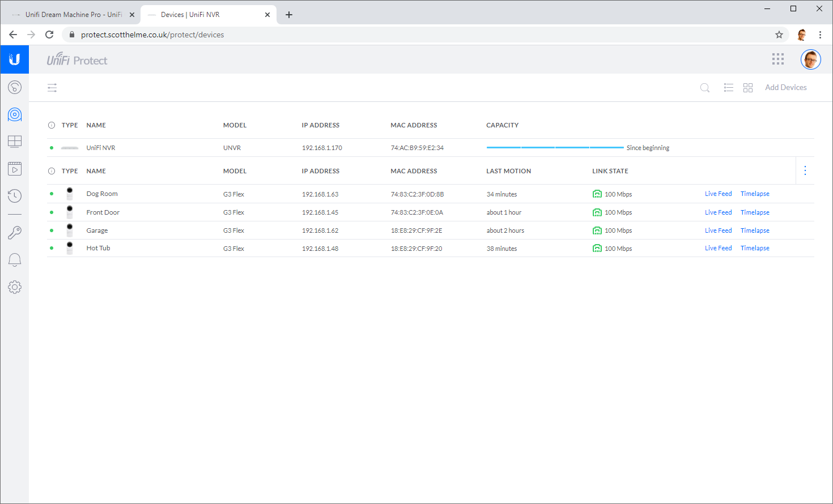Reload the current page

[49, 35]
